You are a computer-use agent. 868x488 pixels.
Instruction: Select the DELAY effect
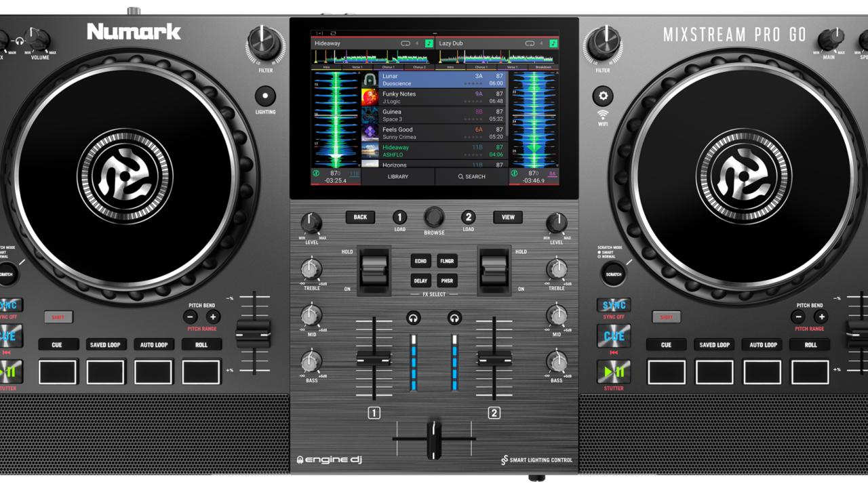pos(420,281)
